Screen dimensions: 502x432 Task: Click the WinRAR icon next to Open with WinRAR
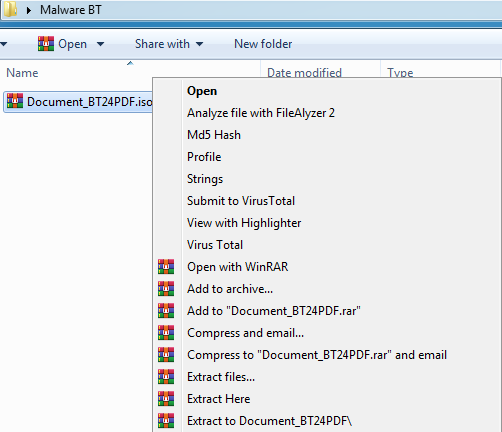[x=166, y=267]
